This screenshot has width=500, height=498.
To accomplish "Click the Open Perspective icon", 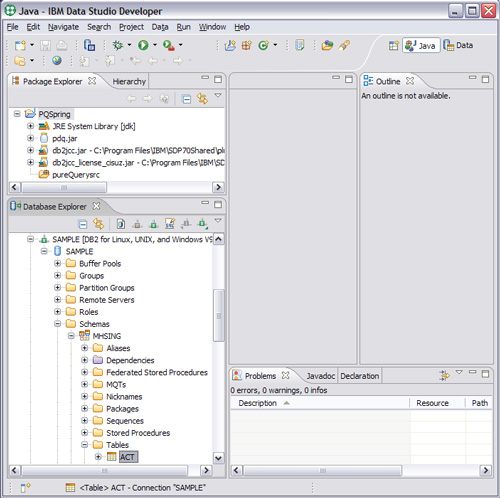I will [x=394, y=45].
